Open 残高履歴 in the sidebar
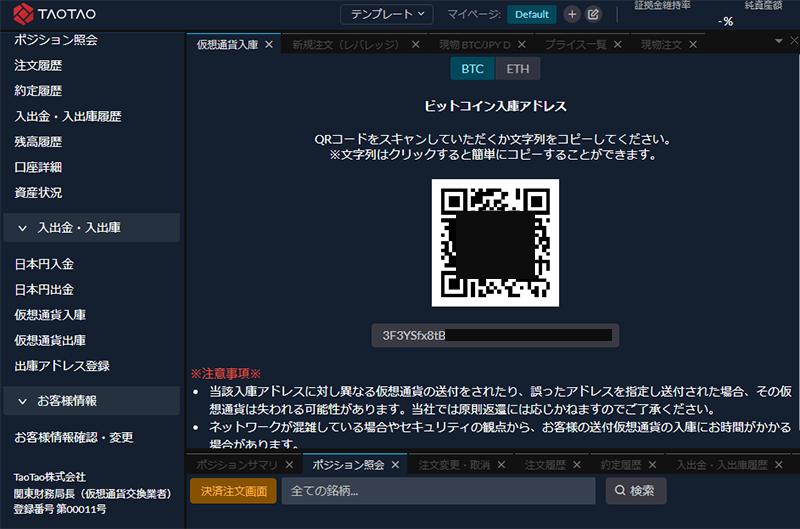The image size is (800, 529). [38, 142]
